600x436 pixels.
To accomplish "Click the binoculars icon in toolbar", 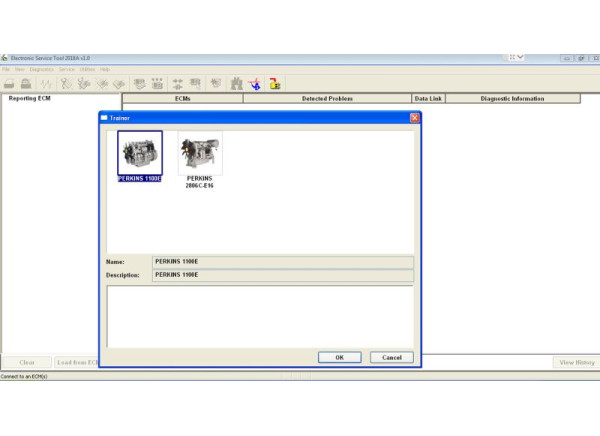I will point(236,84).
